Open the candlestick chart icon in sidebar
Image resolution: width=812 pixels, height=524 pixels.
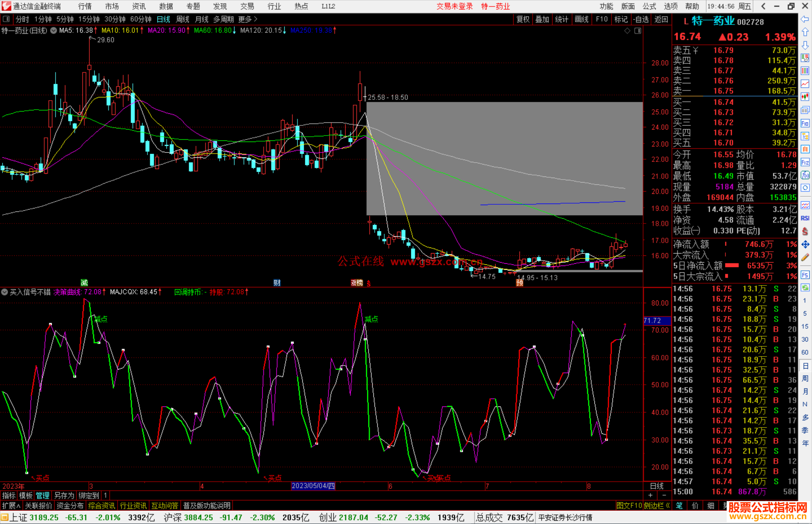pos(805,97)
